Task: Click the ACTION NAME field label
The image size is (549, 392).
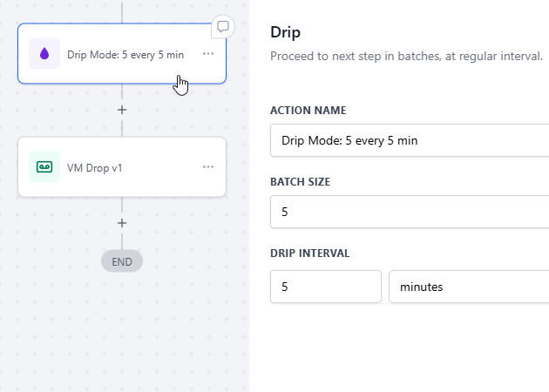Action: [308, 111]
